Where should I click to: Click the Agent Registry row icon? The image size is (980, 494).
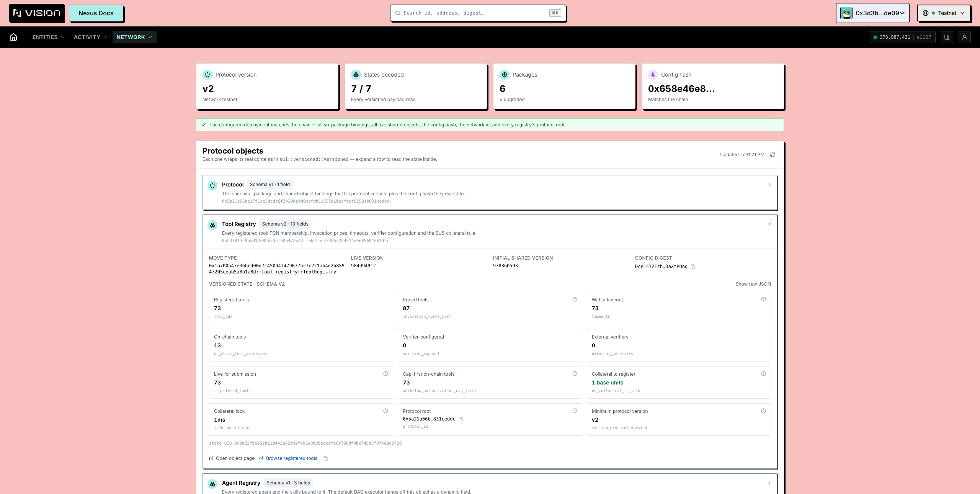click(212, 484)
